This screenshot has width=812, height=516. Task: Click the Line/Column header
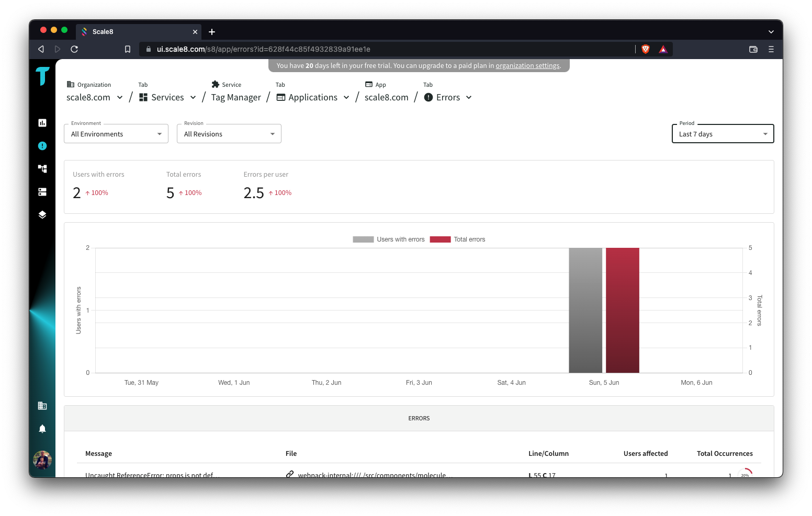pyautogui.click(x=548, y=454)
